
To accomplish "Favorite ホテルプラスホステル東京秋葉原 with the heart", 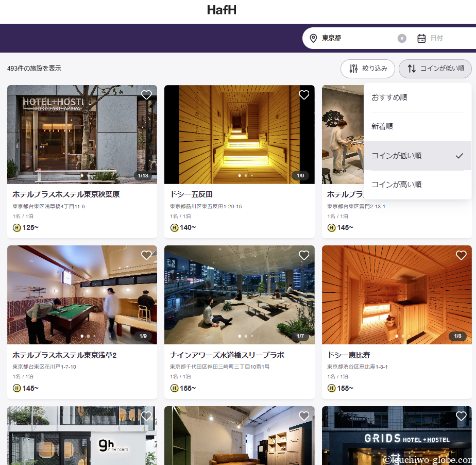I will pos(146,95).
